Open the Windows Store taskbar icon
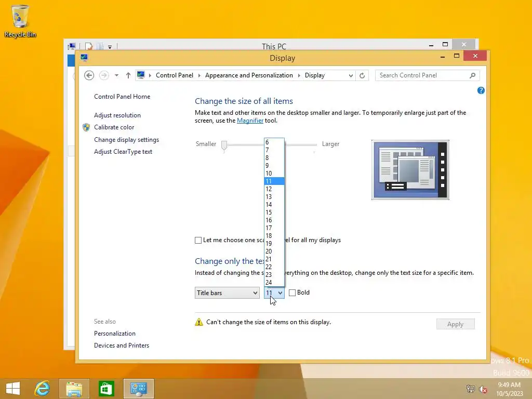 (106, 389)
